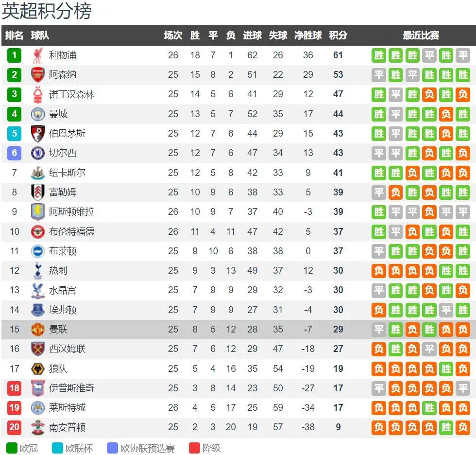This screenshot has height=455, width=476.
Task: Open the 纽卡斯尔 team name link
Action: (67, 173)
